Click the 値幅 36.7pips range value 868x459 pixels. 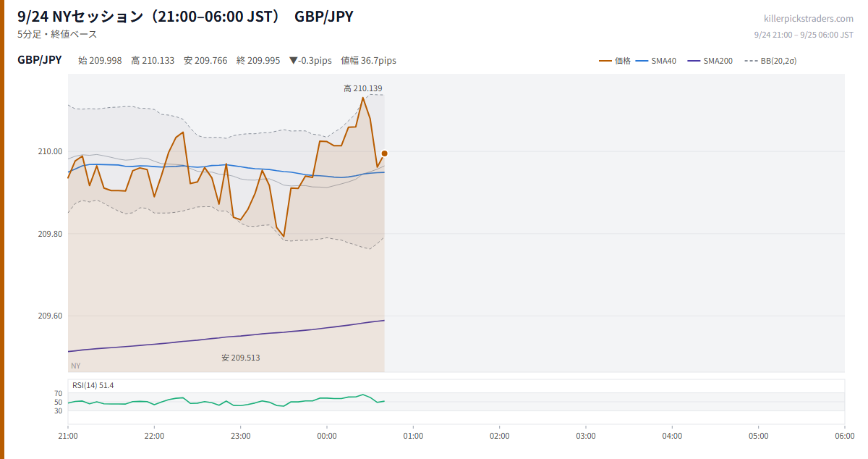pos(368,61)
